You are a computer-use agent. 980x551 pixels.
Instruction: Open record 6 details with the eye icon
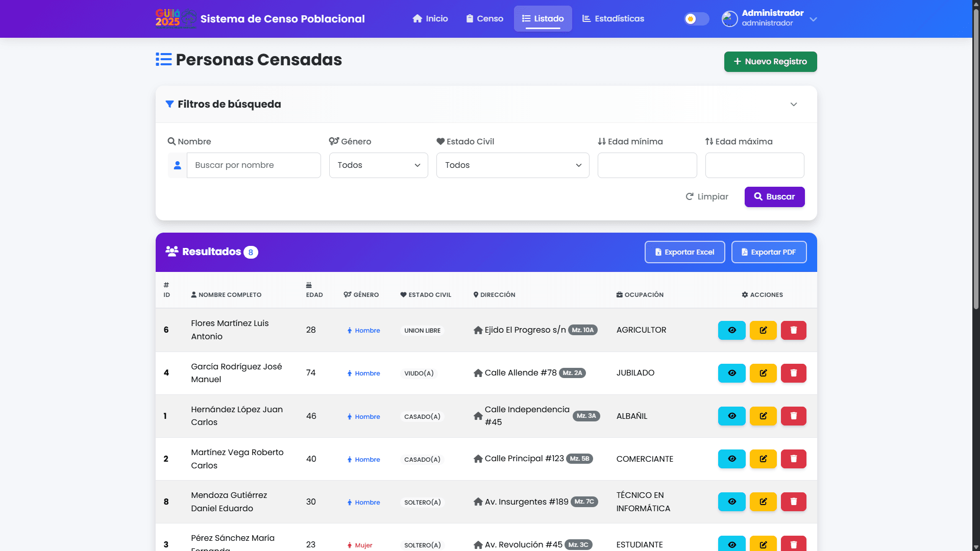click(731, 330)
